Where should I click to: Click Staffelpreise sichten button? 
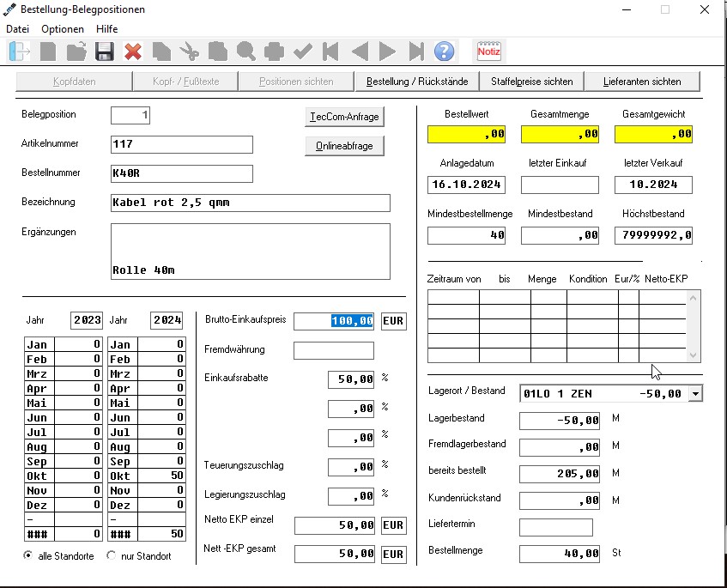click(532, 82)
